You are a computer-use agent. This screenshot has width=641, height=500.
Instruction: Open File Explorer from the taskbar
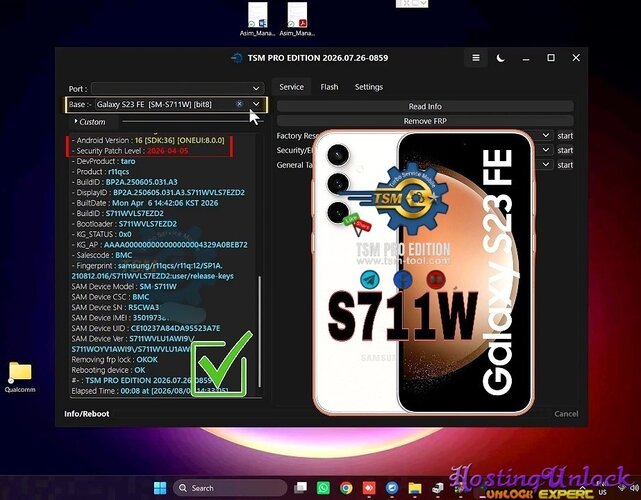[415, 488]
